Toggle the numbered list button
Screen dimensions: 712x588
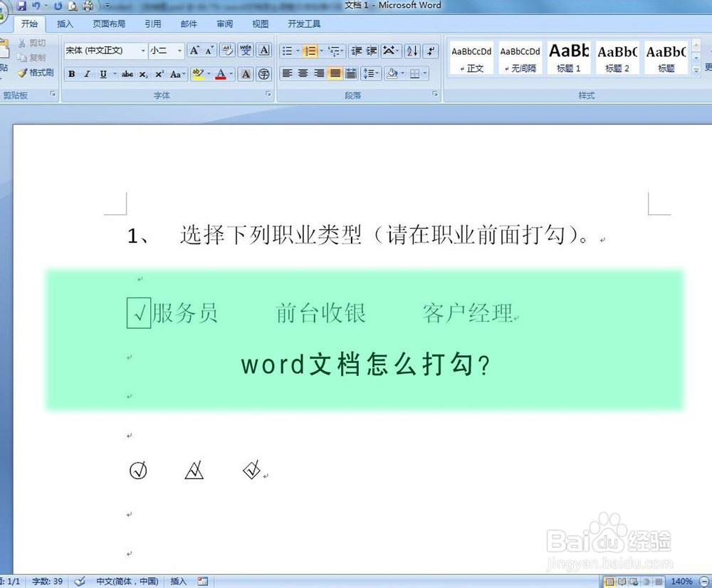pyautogui.click(x=310, y=51)
